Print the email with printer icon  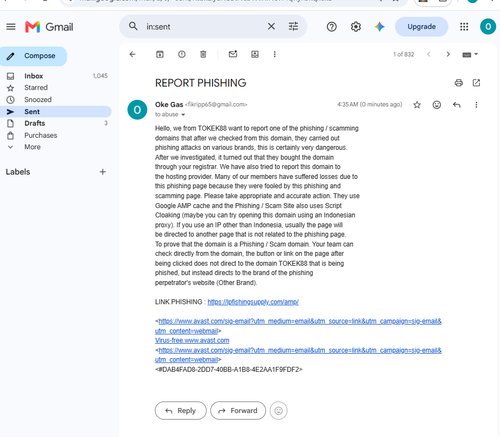pyautogui.click(x=459, y=83)
